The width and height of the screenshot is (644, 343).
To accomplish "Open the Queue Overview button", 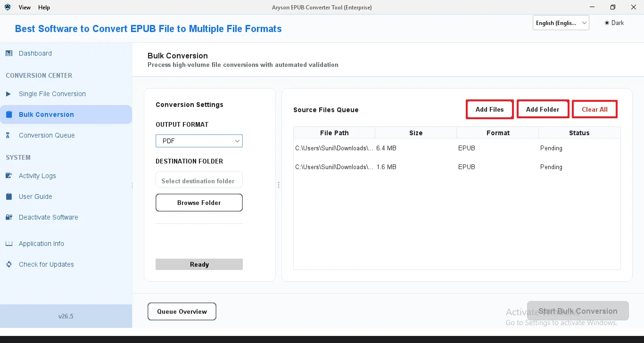I will tap(182, 311).
